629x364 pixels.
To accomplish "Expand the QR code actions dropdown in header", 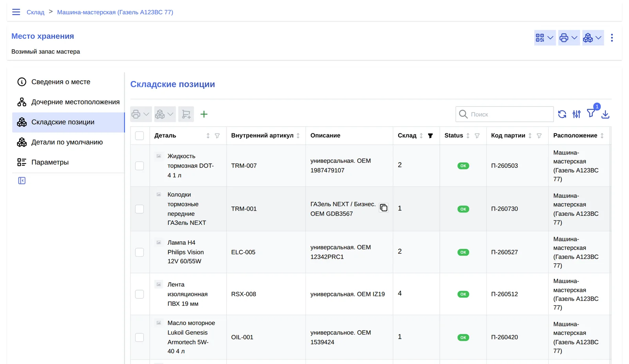I will (x=545, y=38).
